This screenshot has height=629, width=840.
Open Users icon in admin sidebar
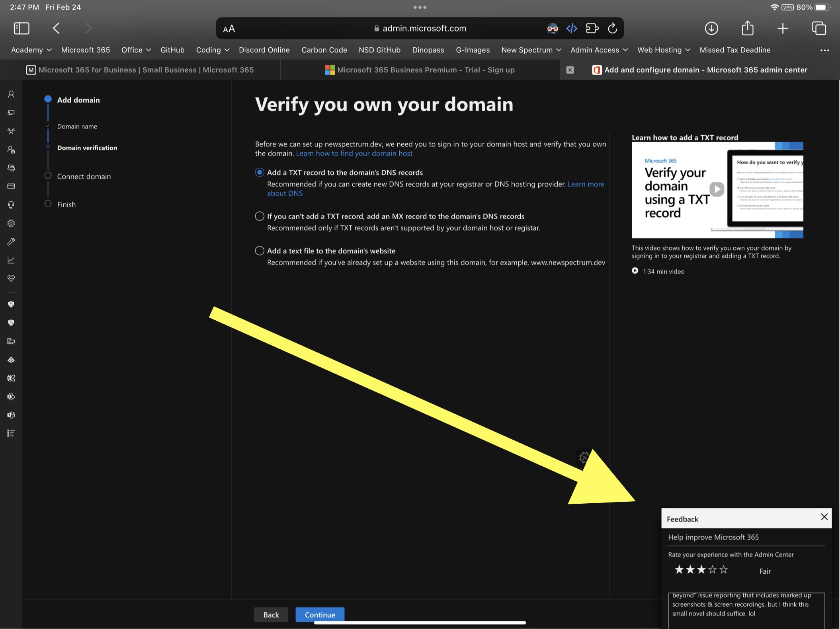click(x=11, y=94)
